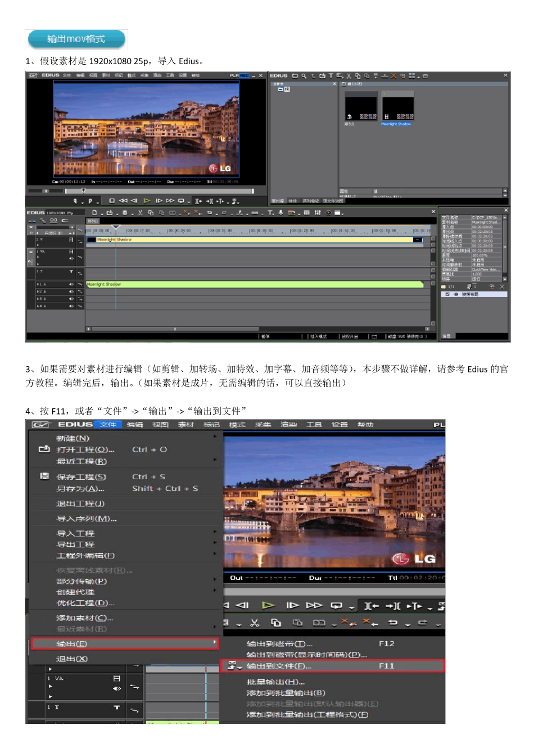Toggle the 视频布局 checkbox in the info panel
The width and height of the screenshot is (534, 756).
pyautogui.click(x=447, y=294)
